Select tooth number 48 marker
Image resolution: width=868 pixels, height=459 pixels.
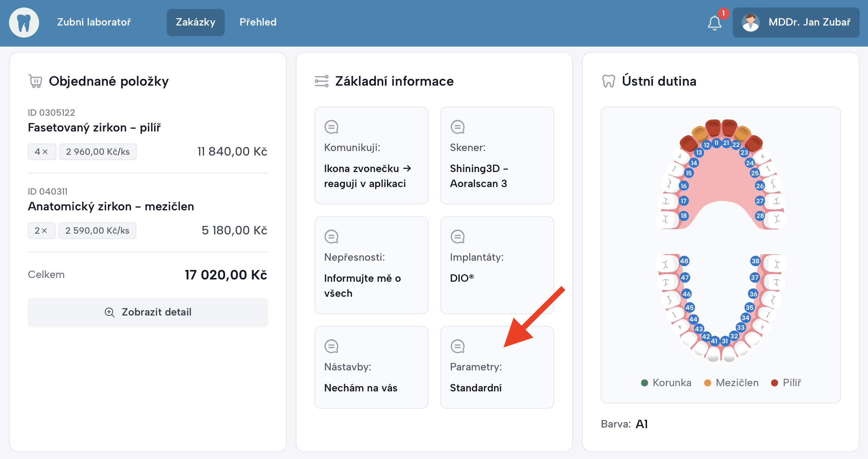coord(684,261)
